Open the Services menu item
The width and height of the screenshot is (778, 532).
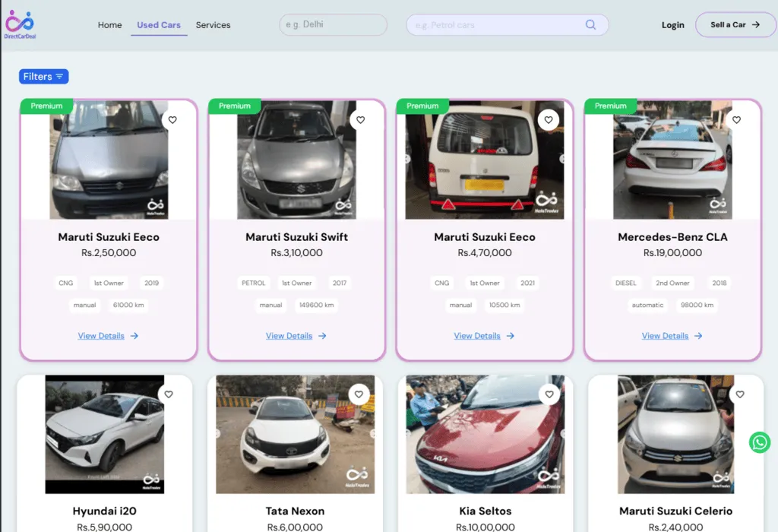tap(213, 25)
